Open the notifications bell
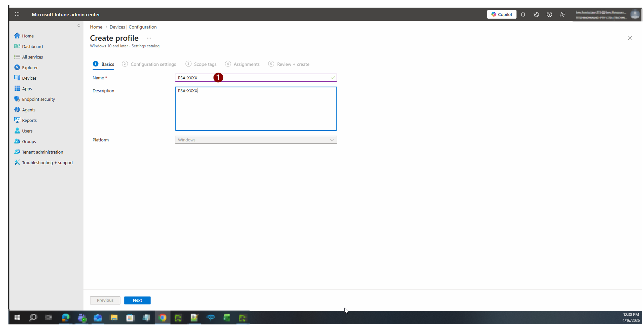Viewport: 644px width, 326px height. click(523, 14)
